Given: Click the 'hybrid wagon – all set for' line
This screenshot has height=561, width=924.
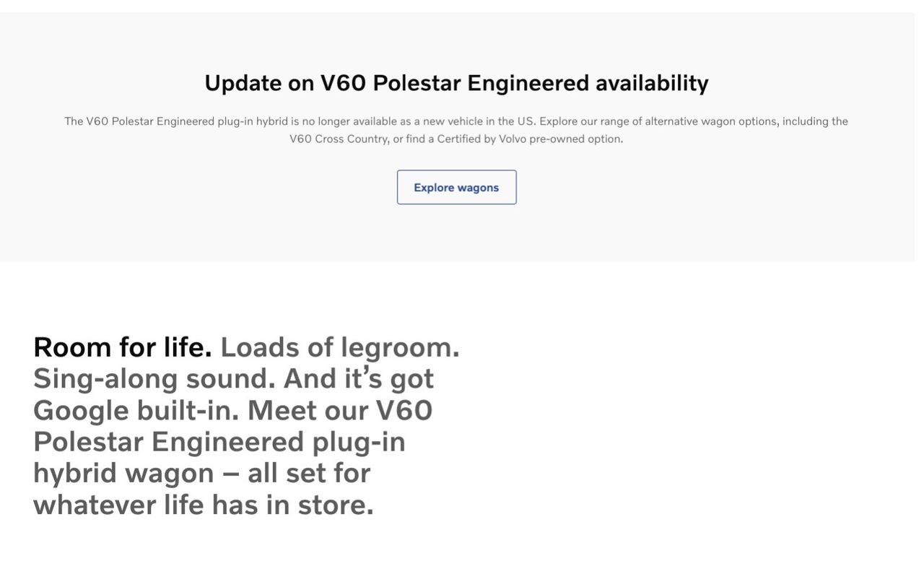Looking at the screenshot, I should (201, 474).
